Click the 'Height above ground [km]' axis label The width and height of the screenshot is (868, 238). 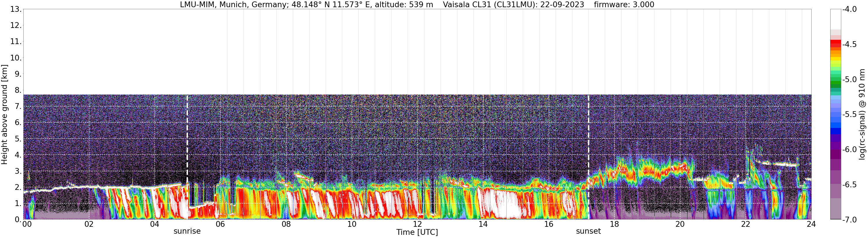point(4,114)
